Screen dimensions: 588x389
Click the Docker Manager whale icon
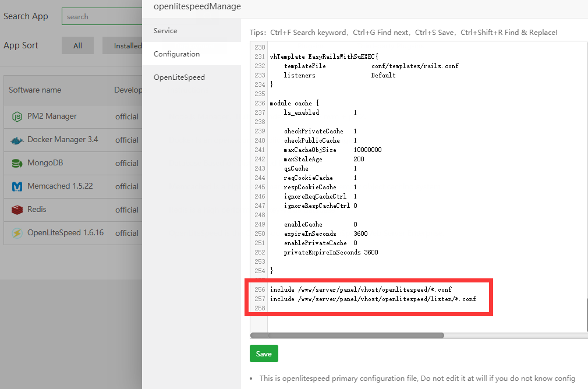click(x=17, y=140)
